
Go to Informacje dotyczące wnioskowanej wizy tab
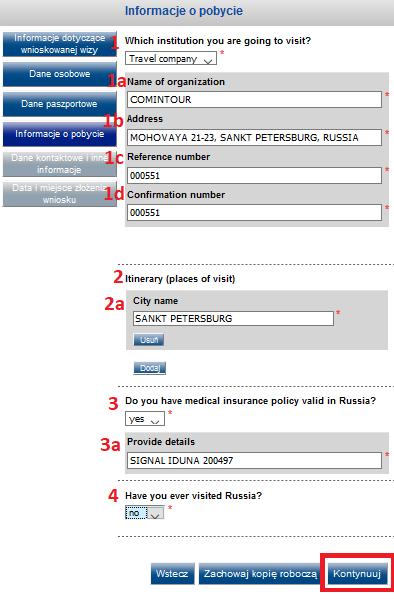tap(59, 44)
